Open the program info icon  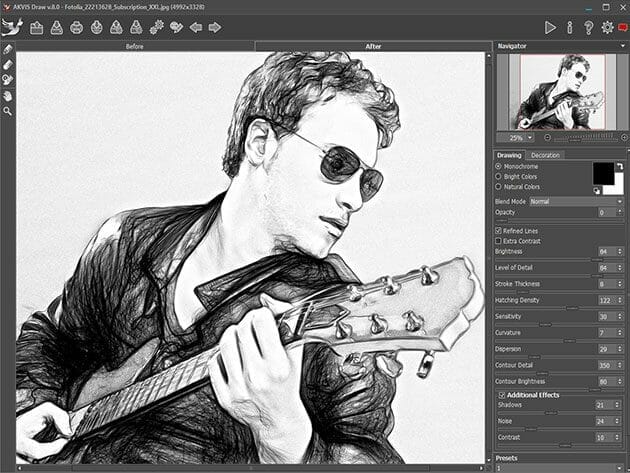(x=569, y=27)
